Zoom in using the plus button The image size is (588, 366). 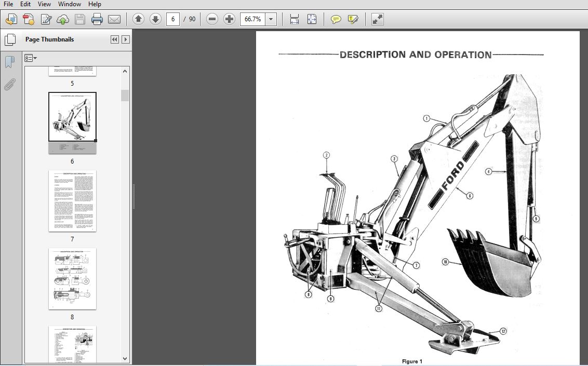(x=229, y=19)
